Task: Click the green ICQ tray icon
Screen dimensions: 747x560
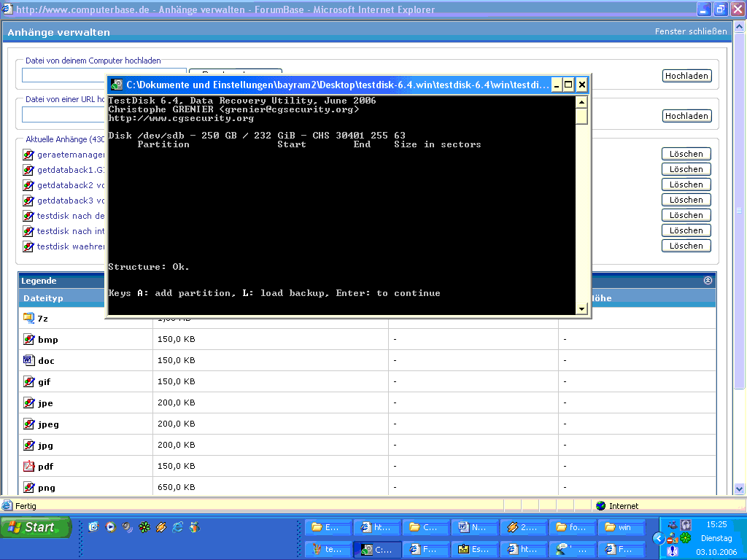Action: point(686,539)
